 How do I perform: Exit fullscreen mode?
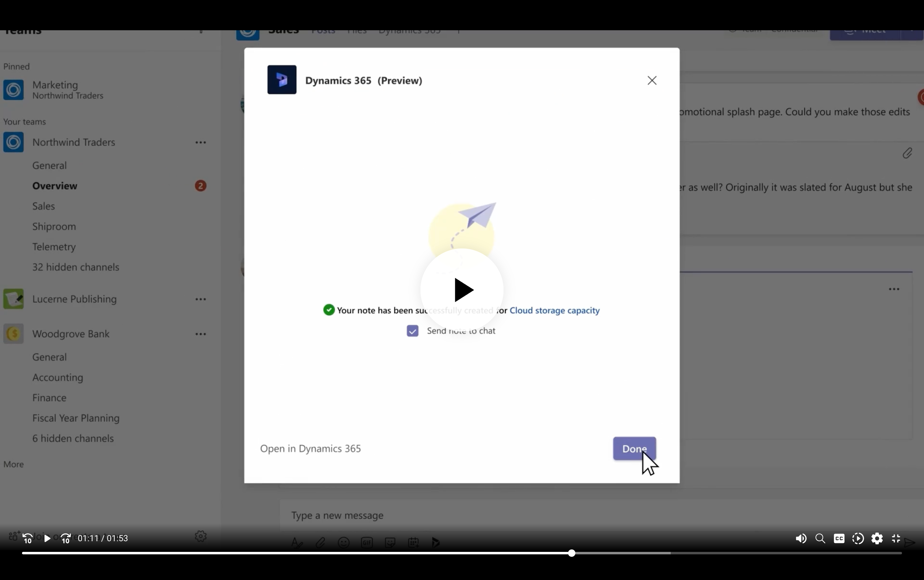896,538
